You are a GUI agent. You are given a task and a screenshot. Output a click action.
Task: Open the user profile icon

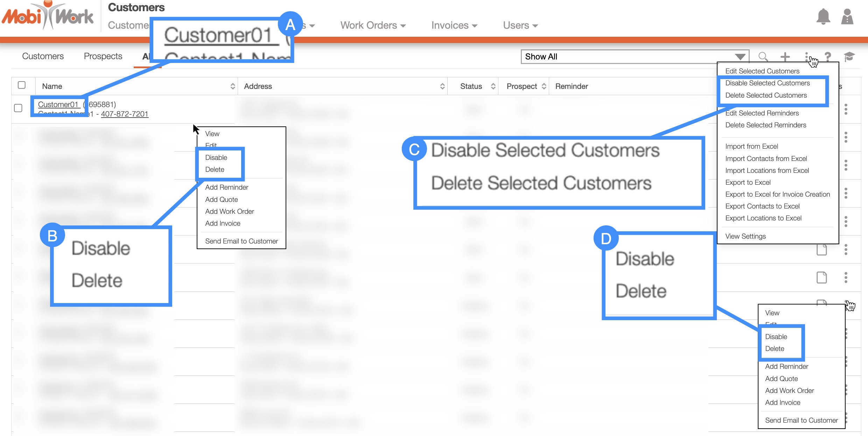[847, 17]
